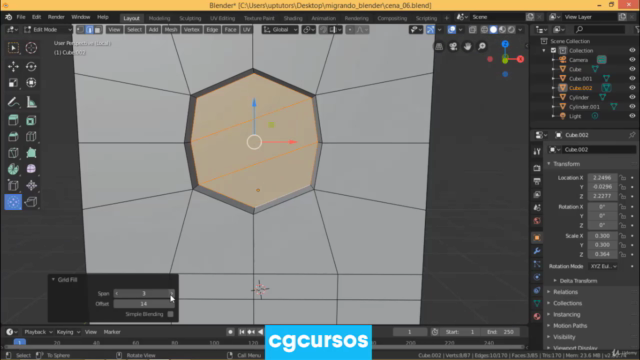Open the File menu
The image size is (640, 360).
point(21,17)
